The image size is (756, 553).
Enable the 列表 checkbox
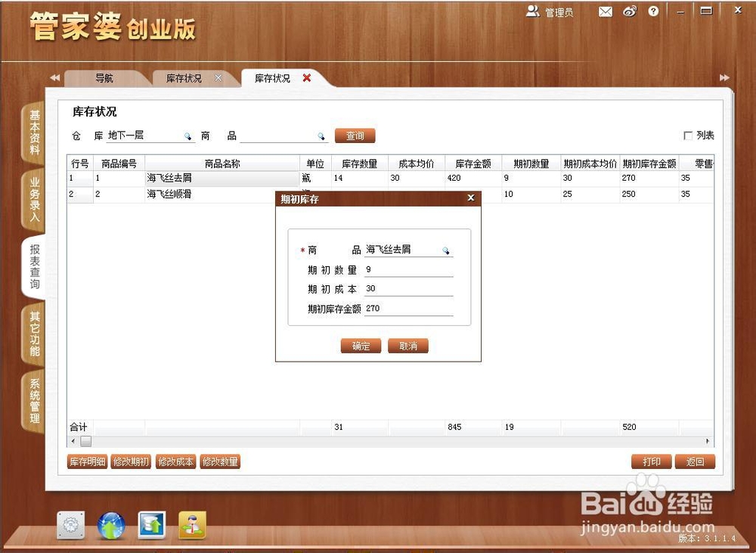pos(688,135)
